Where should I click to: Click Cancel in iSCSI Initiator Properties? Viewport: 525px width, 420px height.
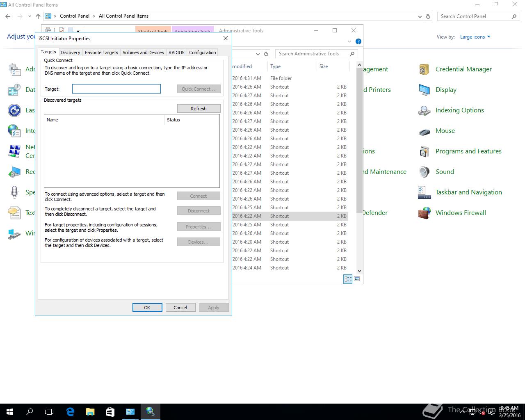pos(180,308)
